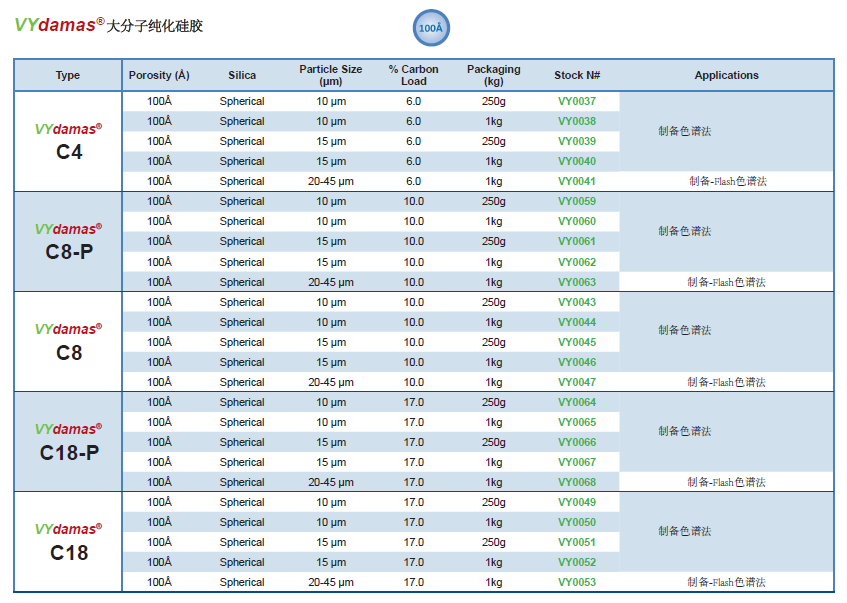Select stock number VY0065
This screenshot has height=603, width=847.
click(576, 422)
